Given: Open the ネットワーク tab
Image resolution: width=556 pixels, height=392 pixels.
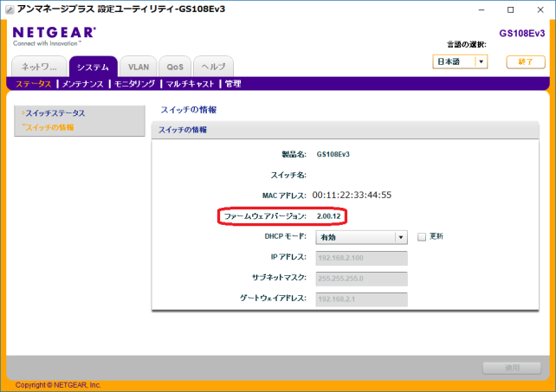Looking at the screenshot, I should coord(39,67).
